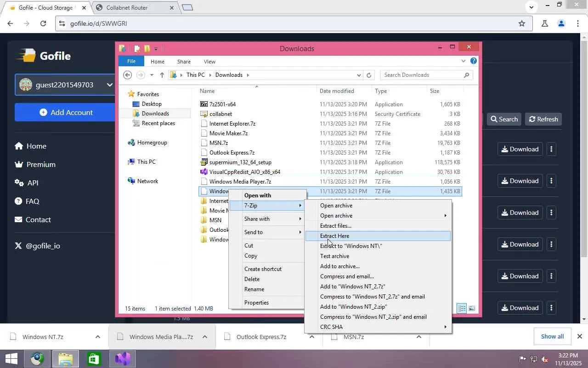Open the browser three-dot menu
This screenshot has width=588, height=368.
578,23
